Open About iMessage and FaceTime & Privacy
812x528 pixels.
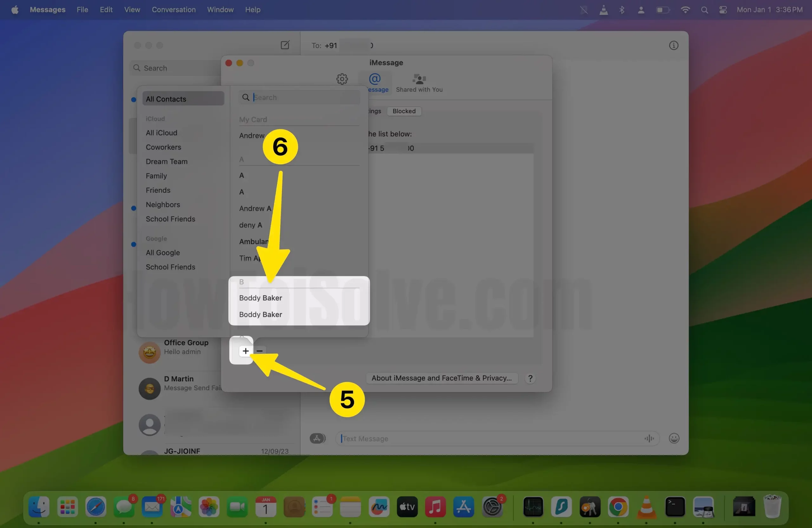click(442, 378)
